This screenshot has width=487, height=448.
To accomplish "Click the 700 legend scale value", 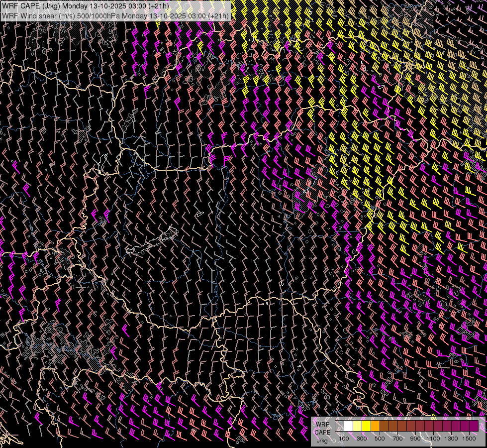I will coord(397,439).
